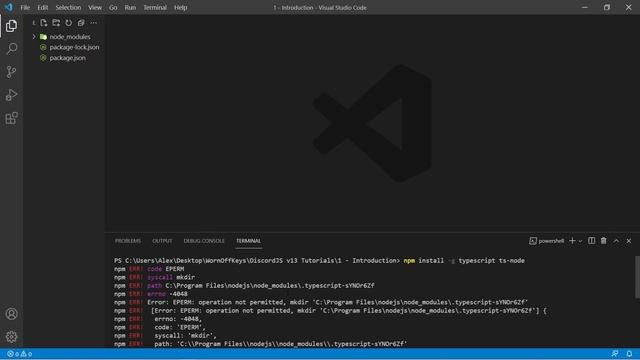Maximize the panel size chevron
Image resolution: width=640 pixels, height=360 pixels.
tap(616, 241)
